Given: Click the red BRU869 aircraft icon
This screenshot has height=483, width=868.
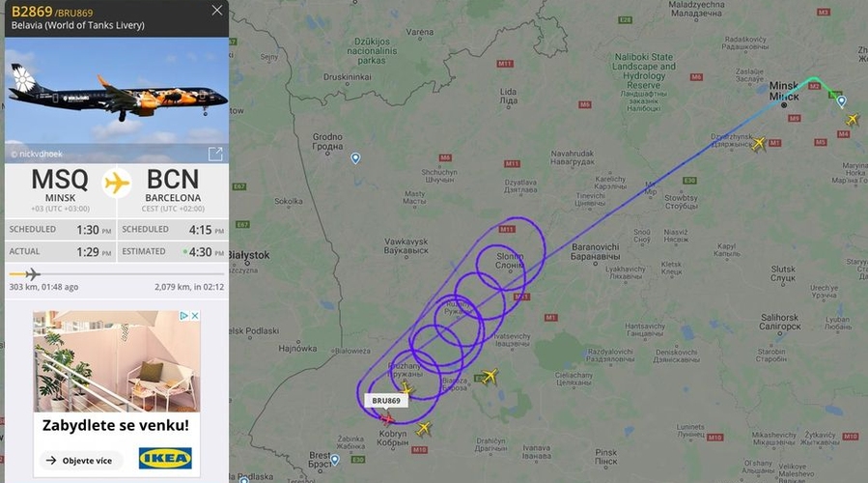Looking at the screenshot, I should (x=387, y=418).
